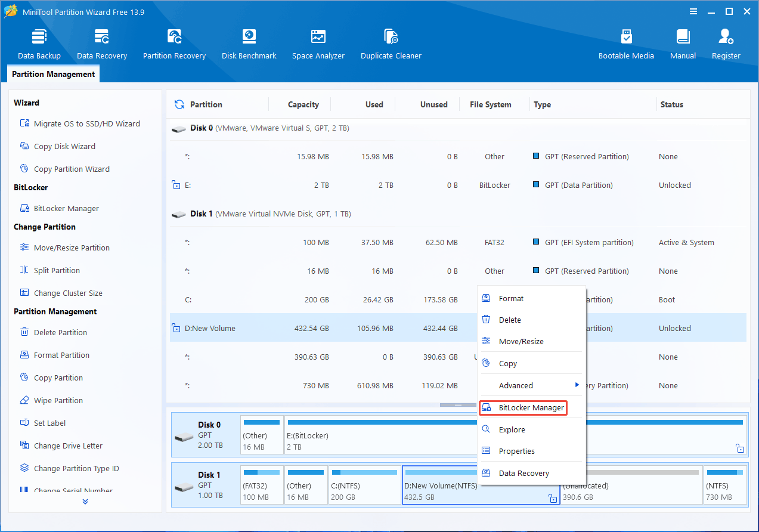Select Copy Partition in the sidebar

(51, 378)
